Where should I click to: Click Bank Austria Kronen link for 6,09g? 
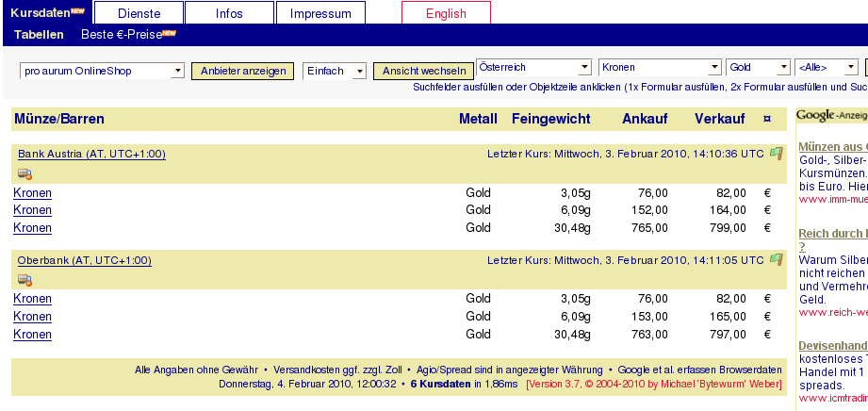click(33, 210)
